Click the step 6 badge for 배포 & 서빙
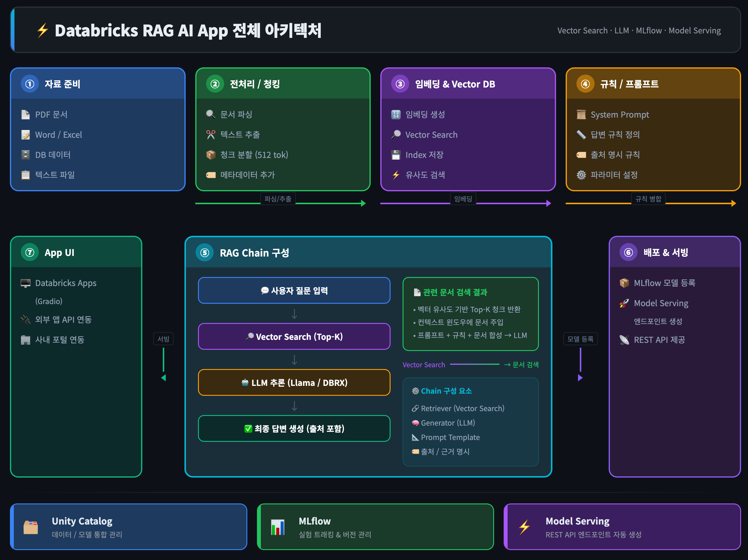Screen dimensions: 748x560 click(x=629, y=252)
